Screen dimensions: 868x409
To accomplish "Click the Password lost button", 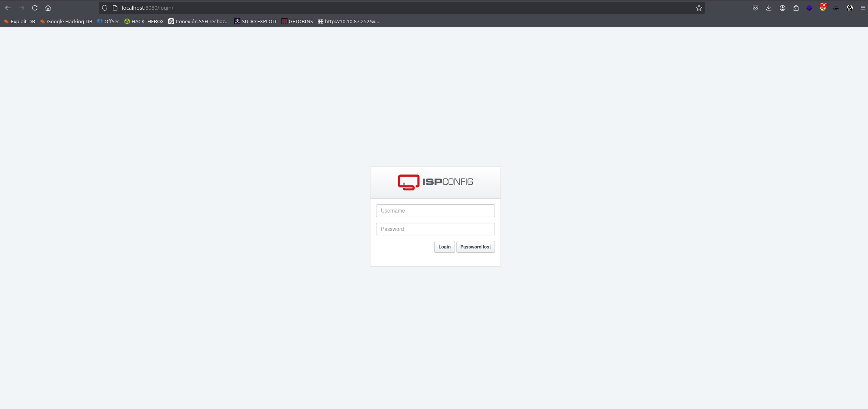I will point(475,247).
